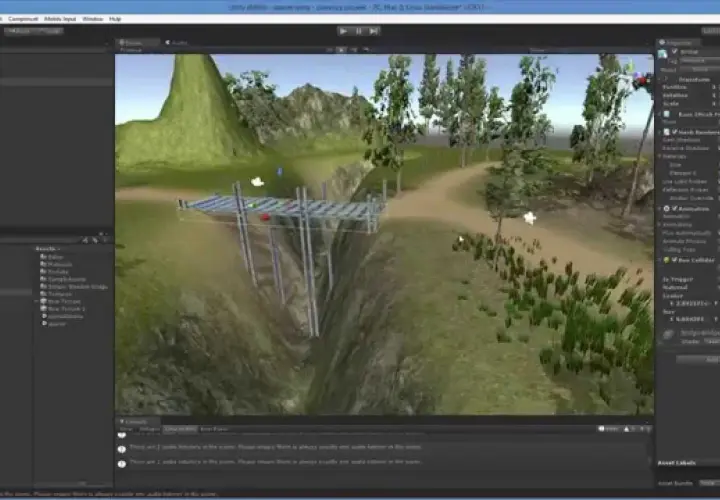Toggle the object active checkbox in Inspector
Image resolution: width=720 pixels, height=500 pixels.
675,52
